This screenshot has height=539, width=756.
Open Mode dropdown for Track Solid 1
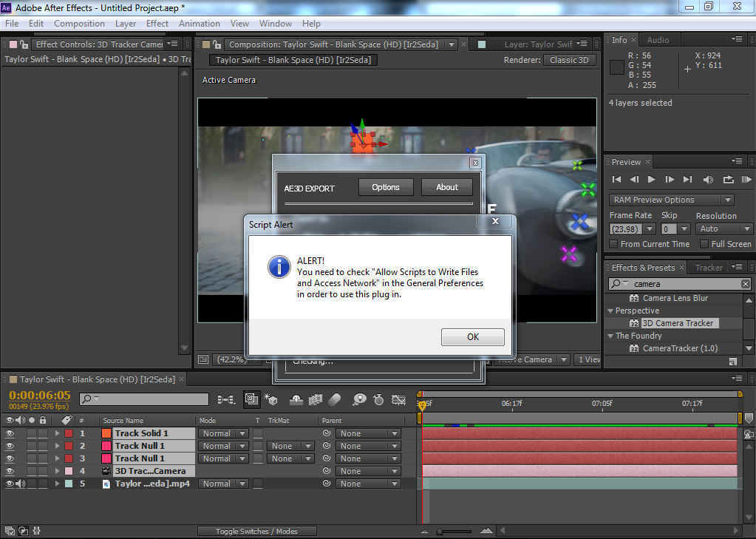point(224,433)
